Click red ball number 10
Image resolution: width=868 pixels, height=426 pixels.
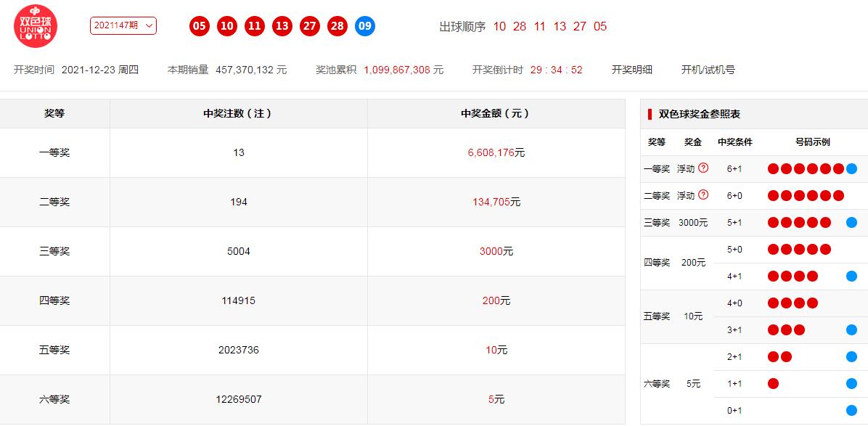(x=227, y=26)
